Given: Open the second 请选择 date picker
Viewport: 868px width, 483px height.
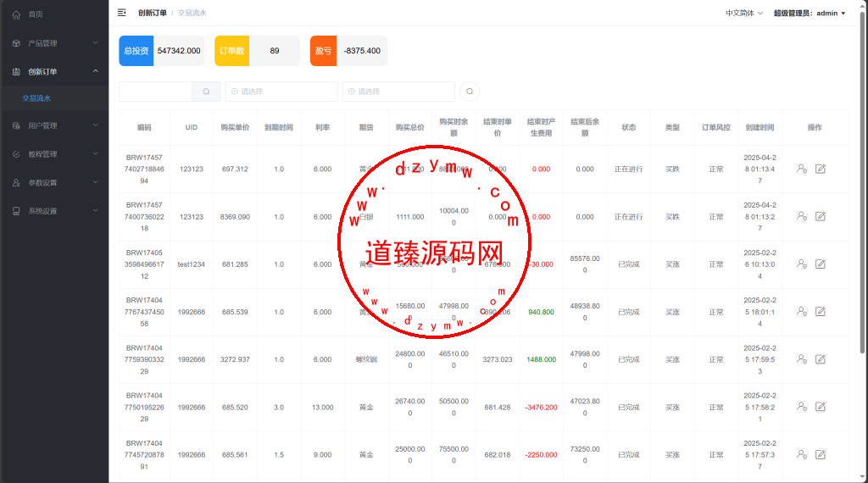Looking at the screenshot, I should (398, 92).
